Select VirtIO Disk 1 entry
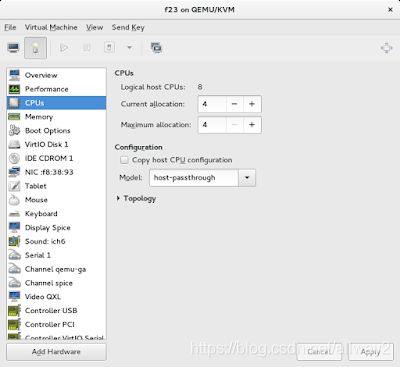Viewport: 400px width, 367px height. click(56, 144)
